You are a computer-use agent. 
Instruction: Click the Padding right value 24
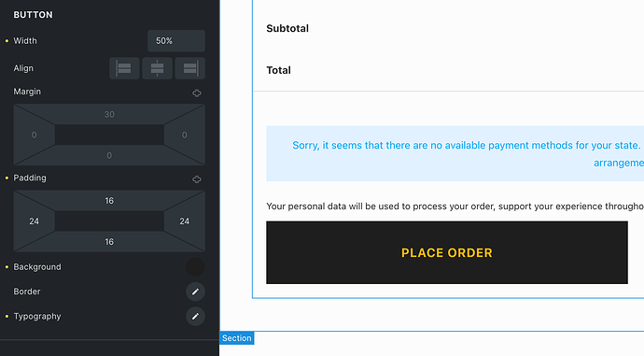[x=185, y=221]
